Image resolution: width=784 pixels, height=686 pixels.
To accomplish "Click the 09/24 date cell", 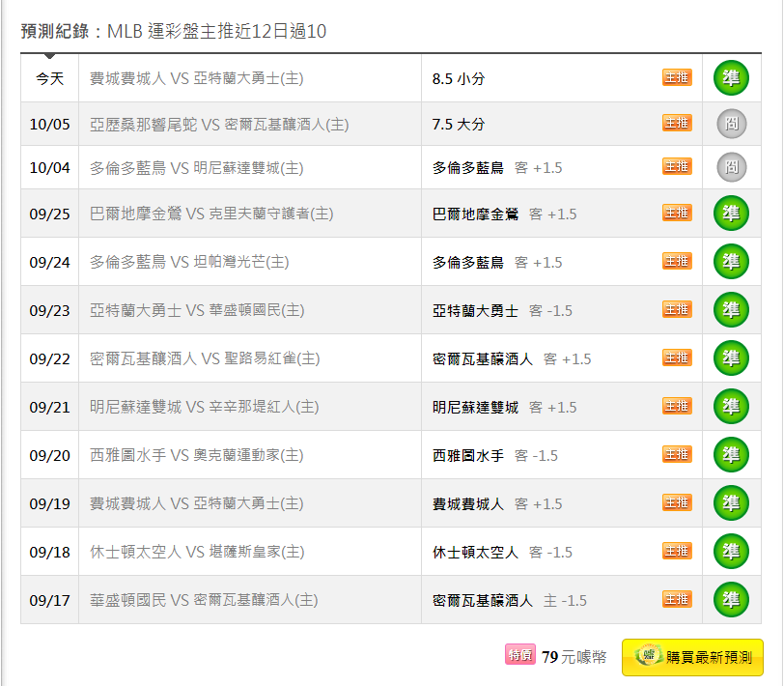I will (x=49, y=262).
